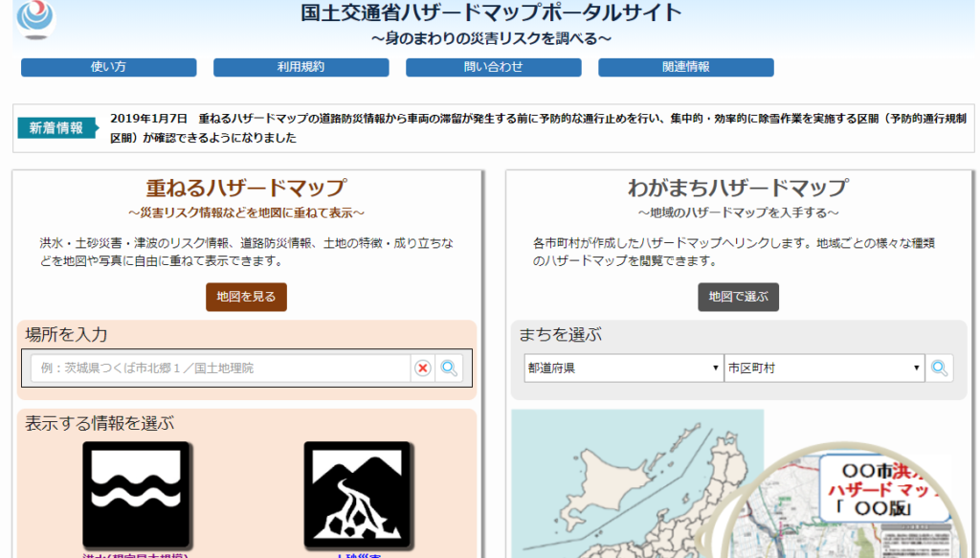Click the まちを選ぶ label

[560, 334]
